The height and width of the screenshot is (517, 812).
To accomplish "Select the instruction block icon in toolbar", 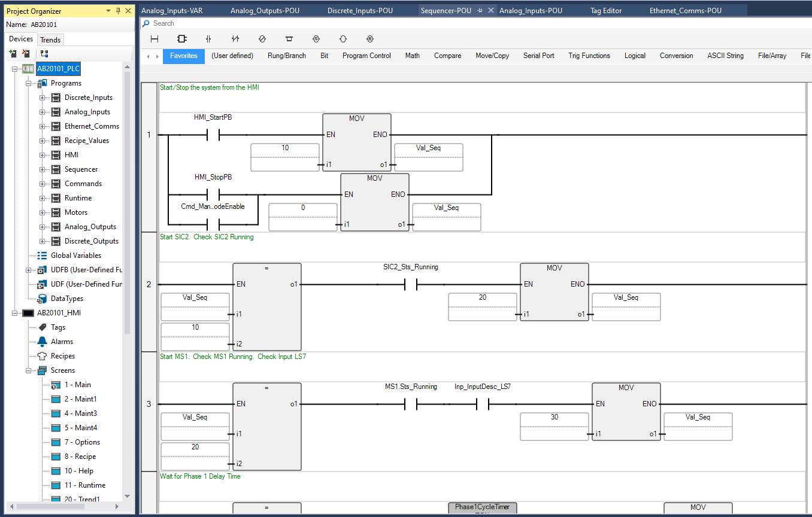I will pyautogui.click(x=182, y=39).
